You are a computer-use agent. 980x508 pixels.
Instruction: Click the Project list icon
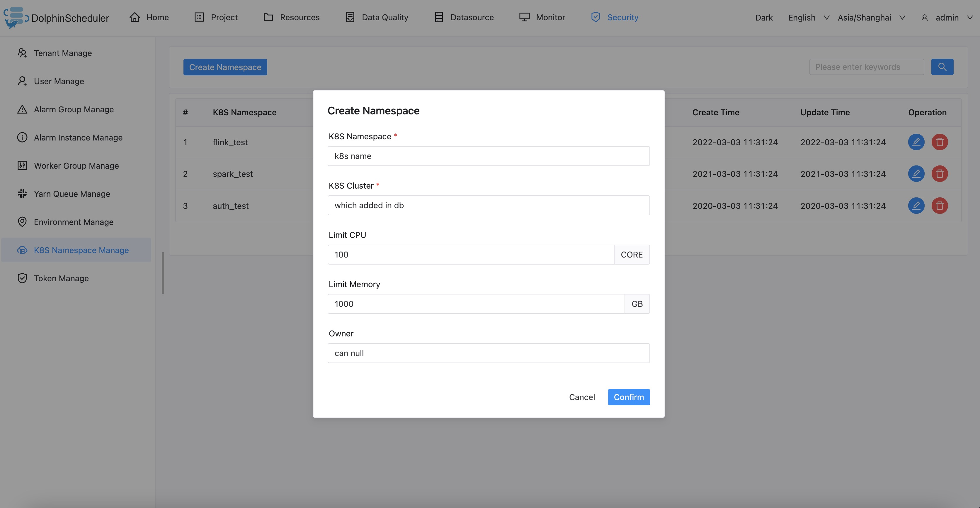pyautogui.click(x=199, y=17)
